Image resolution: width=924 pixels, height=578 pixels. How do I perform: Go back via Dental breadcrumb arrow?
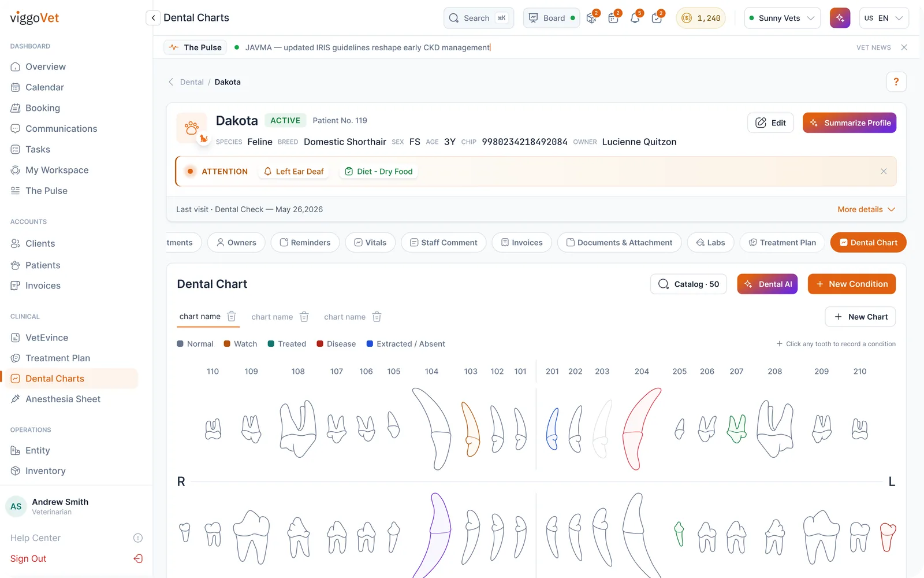point(171,82)
